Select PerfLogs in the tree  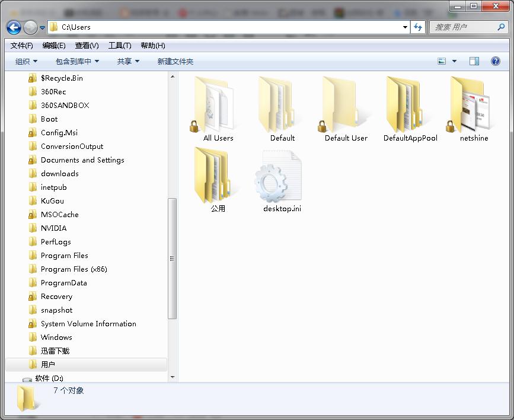click(x=56, y=242)
